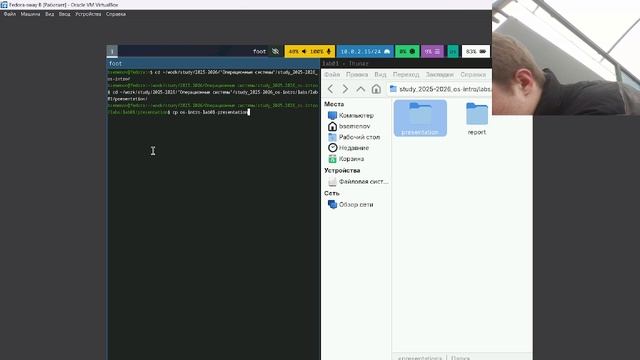The height and width of the screenshot is (360, 640).
Task: Click the battery 83% module
Action: pos(476,51)
